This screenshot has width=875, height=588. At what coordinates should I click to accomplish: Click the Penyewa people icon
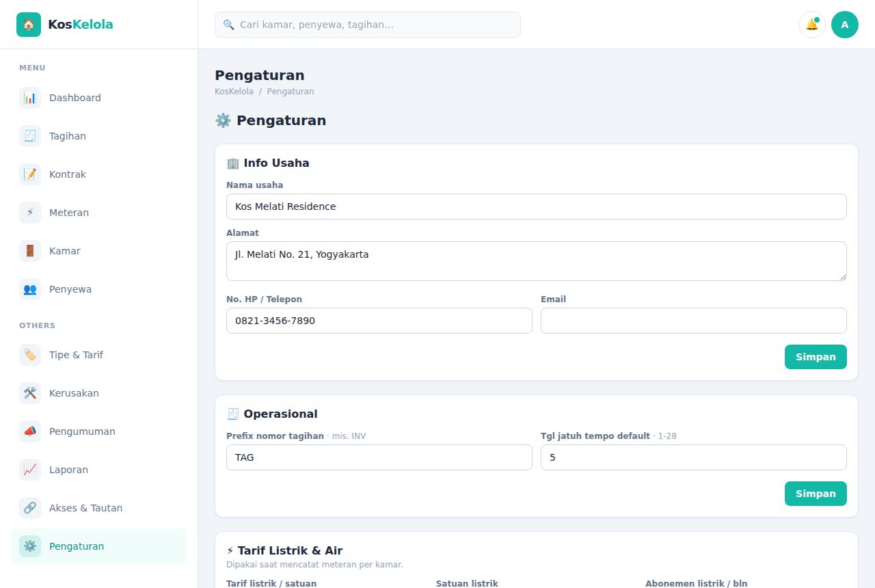click(30, 289)
